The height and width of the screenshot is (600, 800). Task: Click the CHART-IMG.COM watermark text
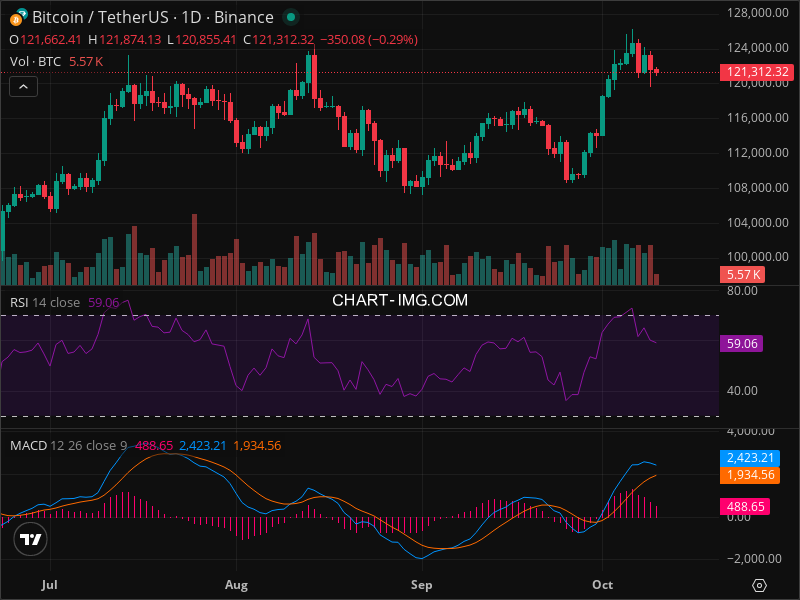(399, 299)
